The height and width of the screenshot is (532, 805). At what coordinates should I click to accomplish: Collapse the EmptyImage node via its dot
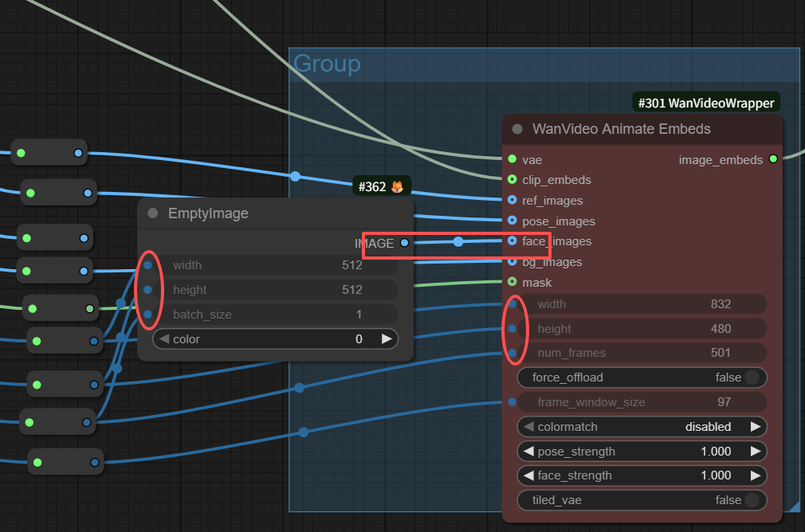coord(153,213)
